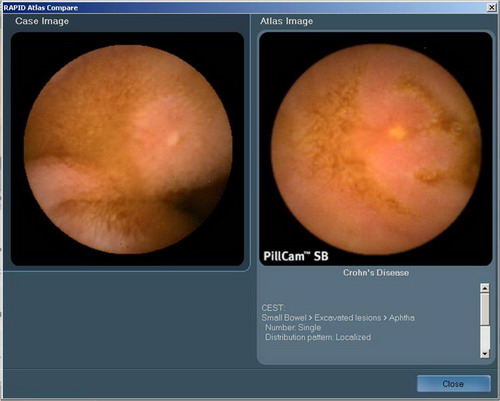Viewport: 500px width, 401px height.
Task: Close the RAPID Atlas Compare window
Action: (x=491, y=7)
